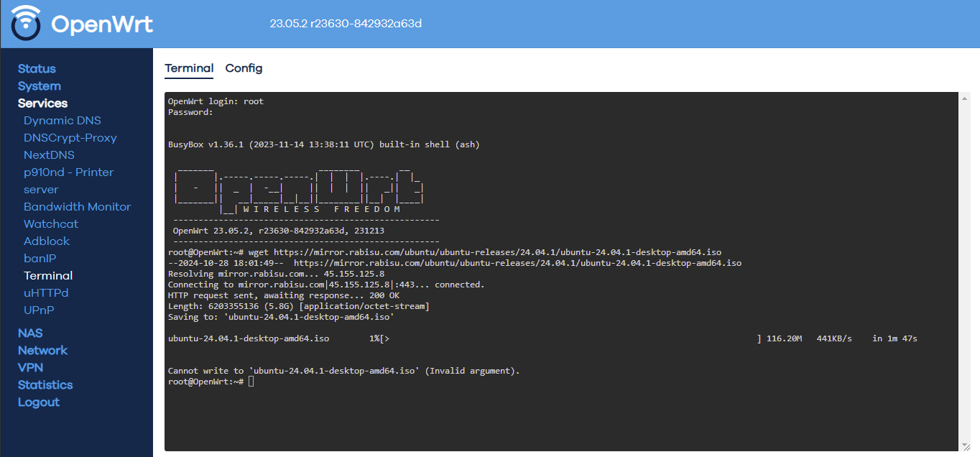This screenshot has height=457, width=980.
Task: Click the download speed 441KB/s value
Action: click(834, 338)
